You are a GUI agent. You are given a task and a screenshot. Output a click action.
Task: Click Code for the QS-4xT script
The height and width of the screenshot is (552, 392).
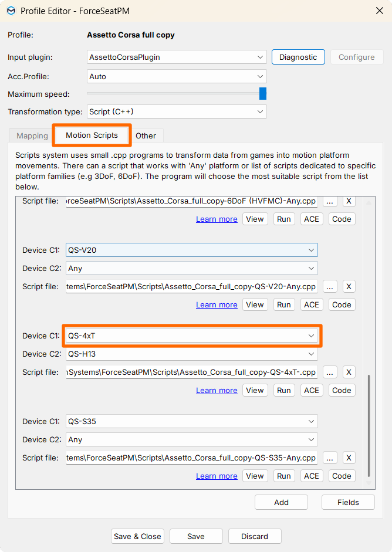(x=342, y=391)
